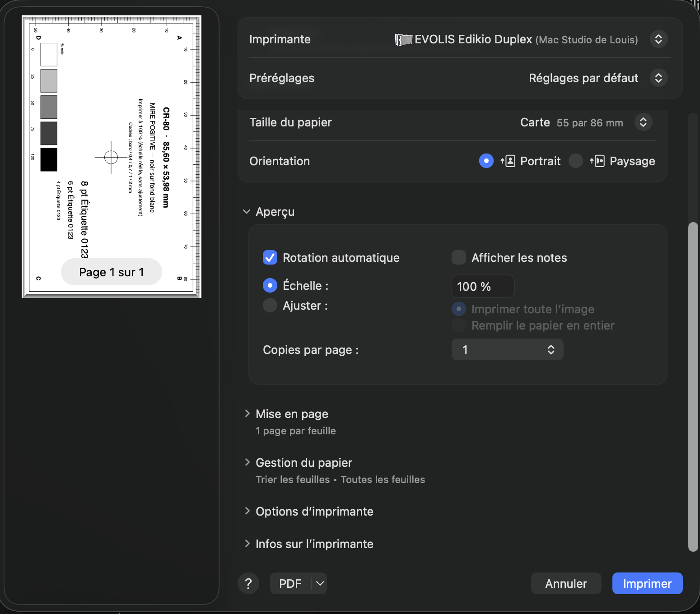Toggle the Rotation automatique checkbox
Viewport: 700px width, 614px height.
(270, 258)
